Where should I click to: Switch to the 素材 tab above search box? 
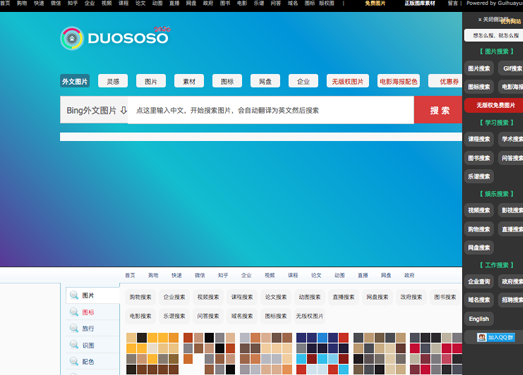click(189, 81)
